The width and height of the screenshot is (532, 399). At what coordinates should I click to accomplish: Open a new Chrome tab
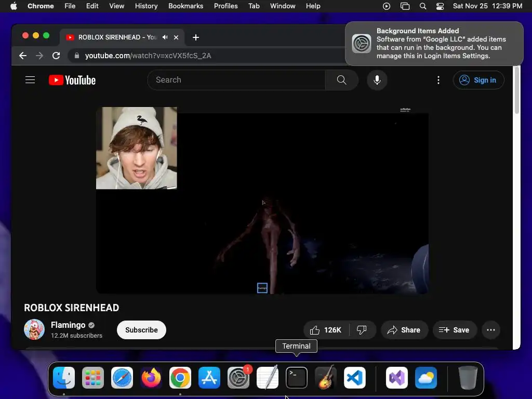(x=196, y=37)
